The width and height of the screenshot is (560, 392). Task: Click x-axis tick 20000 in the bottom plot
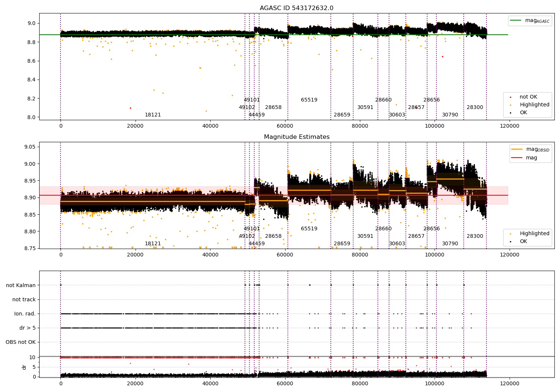[x=135, y=383]
